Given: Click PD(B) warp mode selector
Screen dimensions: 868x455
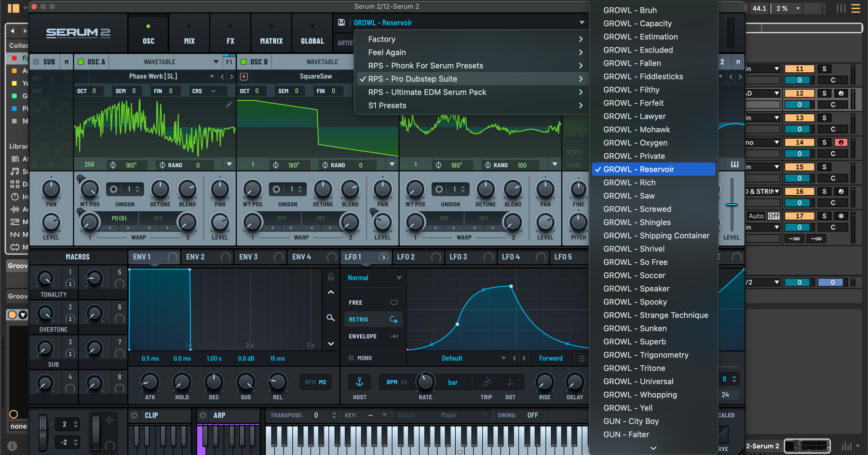Looking at the screenshot, I should (119, 218).
